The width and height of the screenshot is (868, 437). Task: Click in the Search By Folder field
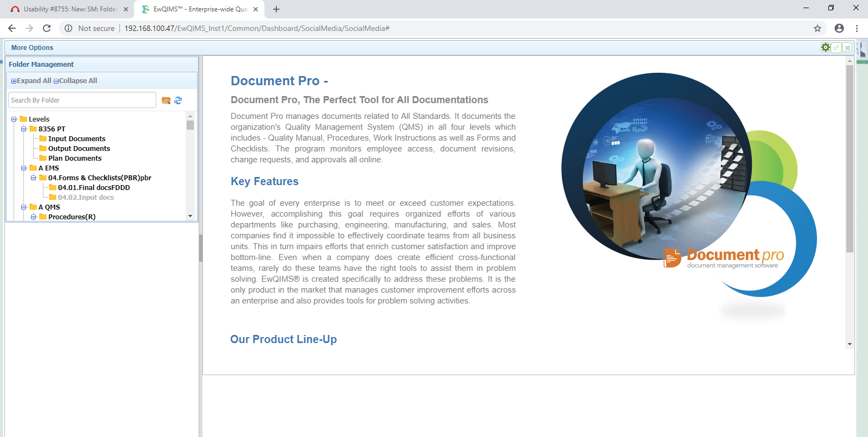coord(83,100)
